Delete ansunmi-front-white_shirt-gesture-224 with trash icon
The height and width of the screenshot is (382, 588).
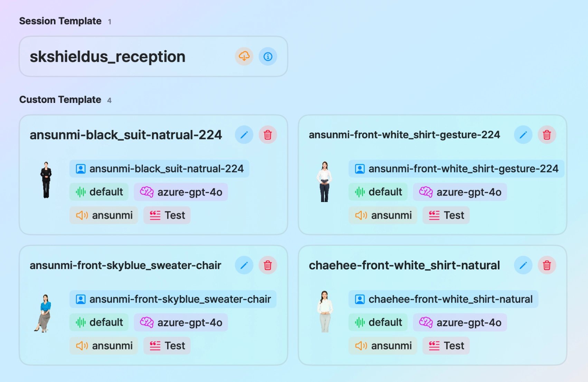pyautogui.click(x=547, y=135)
